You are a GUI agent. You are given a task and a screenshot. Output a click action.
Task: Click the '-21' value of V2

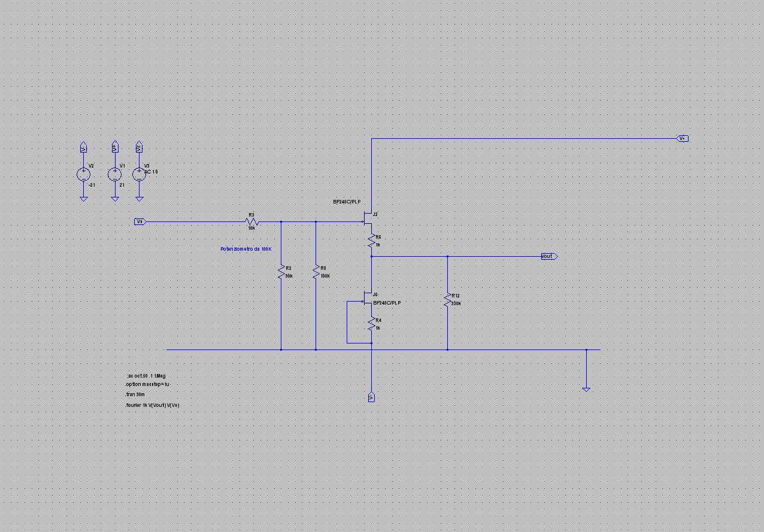(92, 185)
